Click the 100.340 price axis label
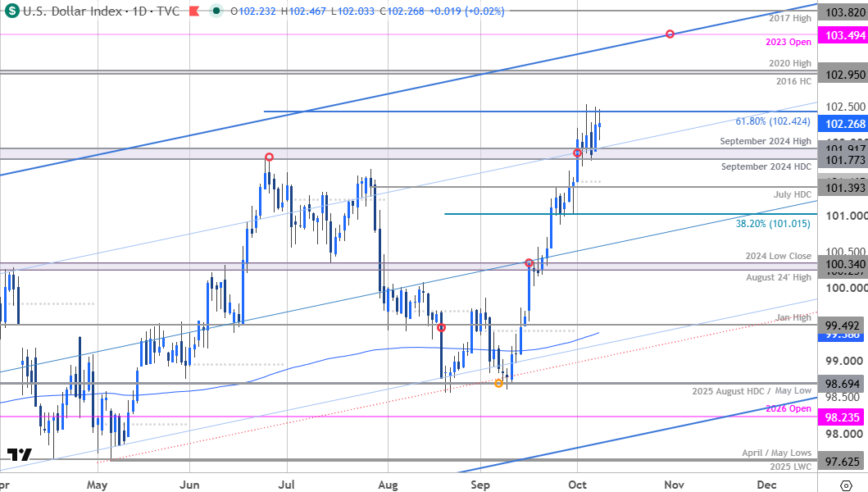 click(x=845, y=264)
